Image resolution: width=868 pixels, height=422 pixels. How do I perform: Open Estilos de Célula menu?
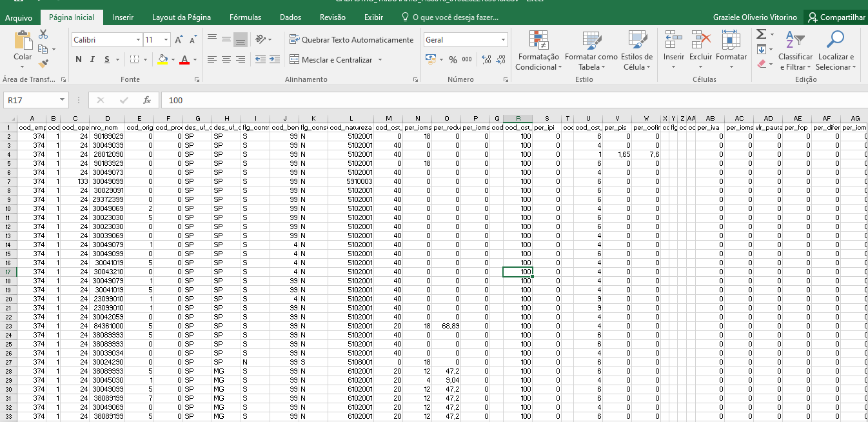(636, 50)
